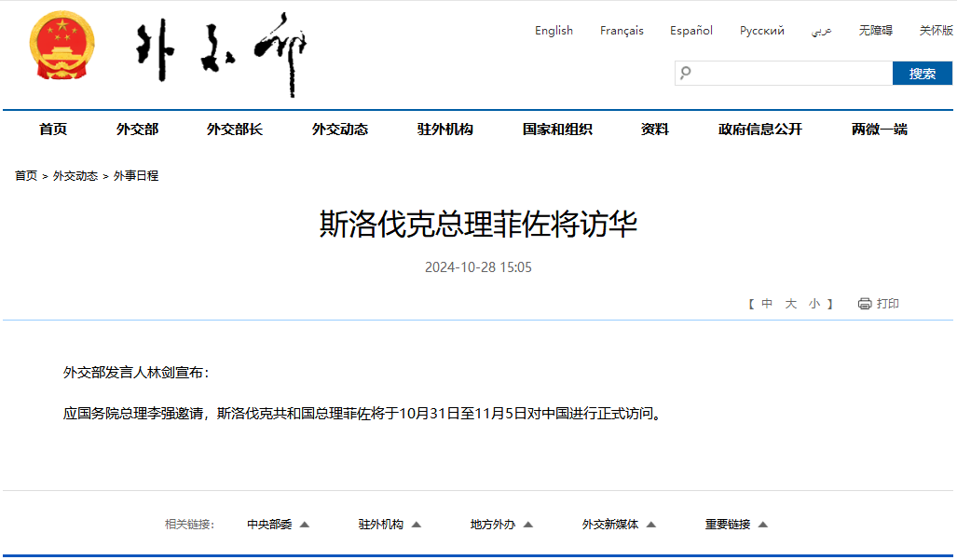Viewport: 957px width, 560px height.
Task: Enable 无障碍 accessibility mode
Action: pyautogui.click(x=875, y=31)
